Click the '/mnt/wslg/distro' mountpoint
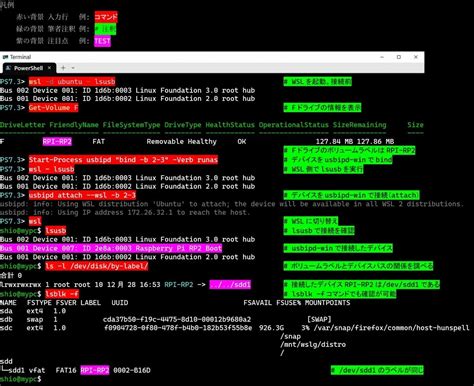The image size is (474, 386). [x=313, y=345]
